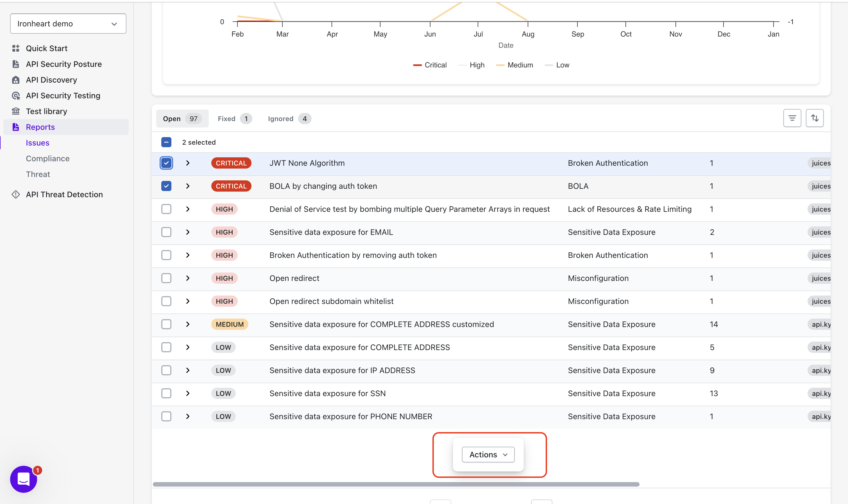The width and height of the screenshot is (848, 504).
Task: Open the Actions dropdown
Action: 488,455
